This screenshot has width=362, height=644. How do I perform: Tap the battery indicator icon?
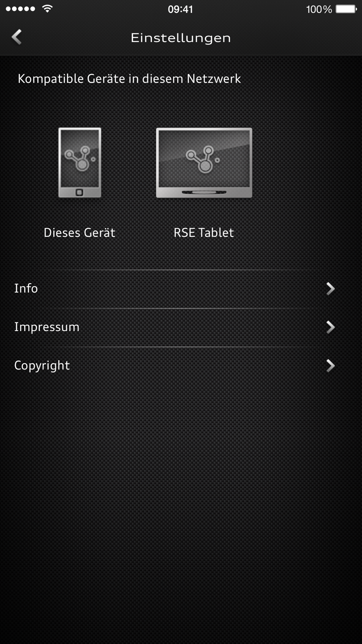click(x=346, y=9)
